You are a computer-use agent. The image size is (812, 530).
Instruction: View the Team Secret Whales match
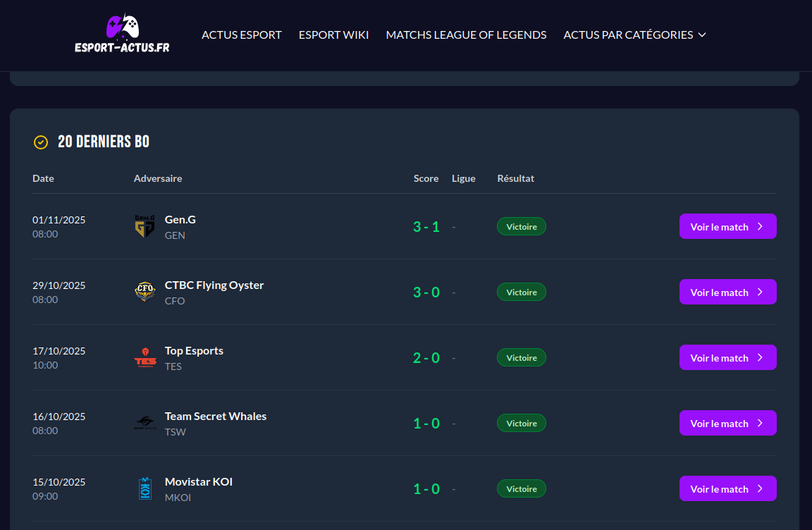pos(727,423)
